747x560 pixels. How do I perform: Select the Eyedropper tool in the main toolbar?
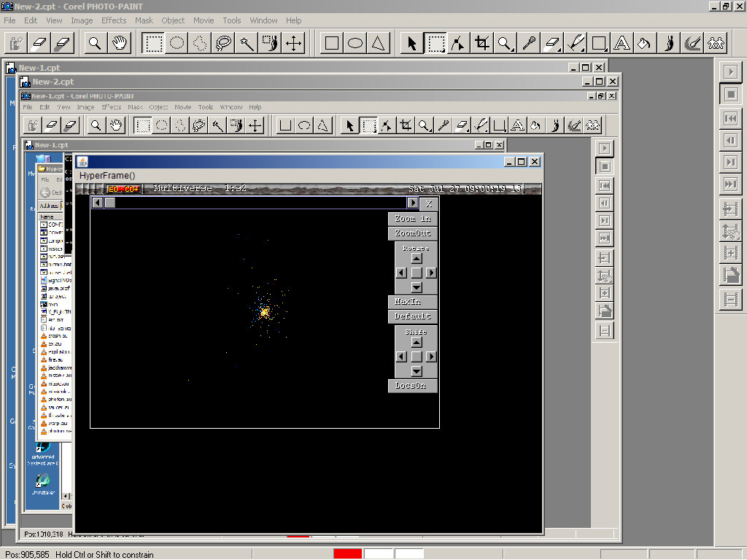pos(529,43)
